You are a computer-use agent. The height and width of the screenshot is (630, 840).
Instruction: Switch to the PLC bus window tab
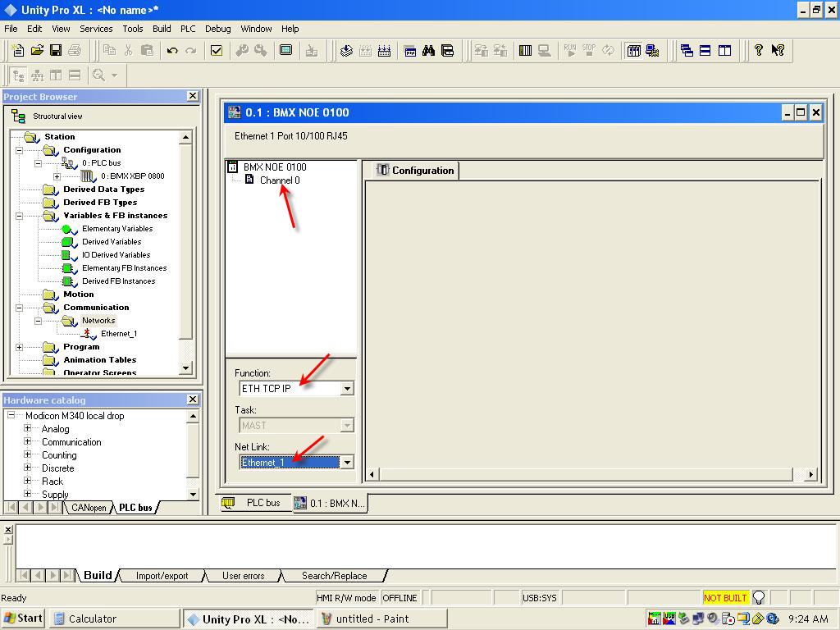(x=256, y=503)
